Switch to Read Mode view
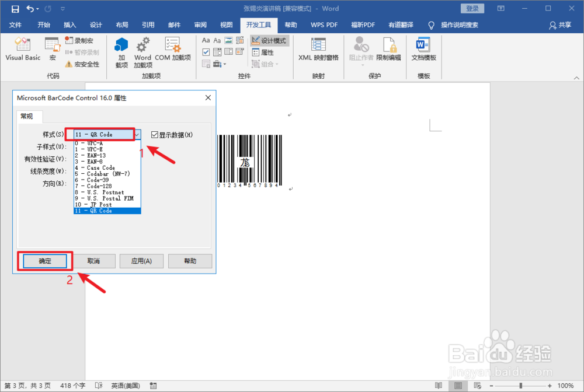This screenshot has width=584, height=392. (439, 386)
